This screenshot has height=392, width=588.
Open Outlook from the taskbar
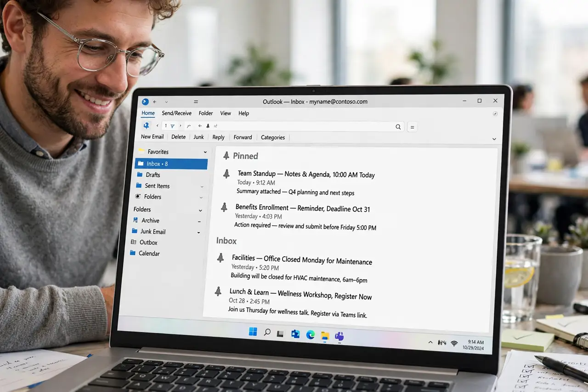(x=295, y=334)
